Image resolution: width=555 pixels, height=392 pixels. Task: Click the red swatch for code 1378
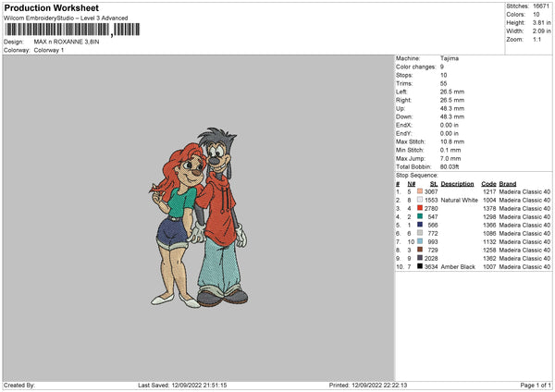point(420,208)
